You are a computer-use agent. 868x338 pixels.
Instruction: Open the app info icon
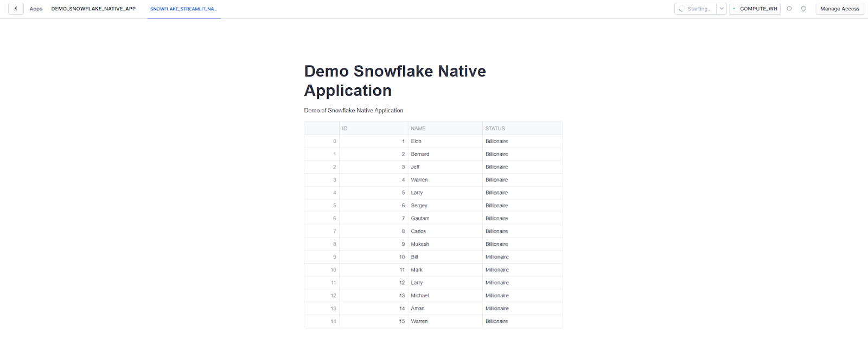pos(789,9)
